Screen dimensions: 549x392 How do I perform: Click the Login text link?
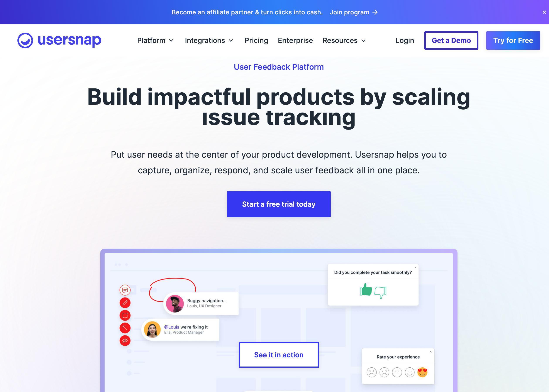click(x=404, y=40)
